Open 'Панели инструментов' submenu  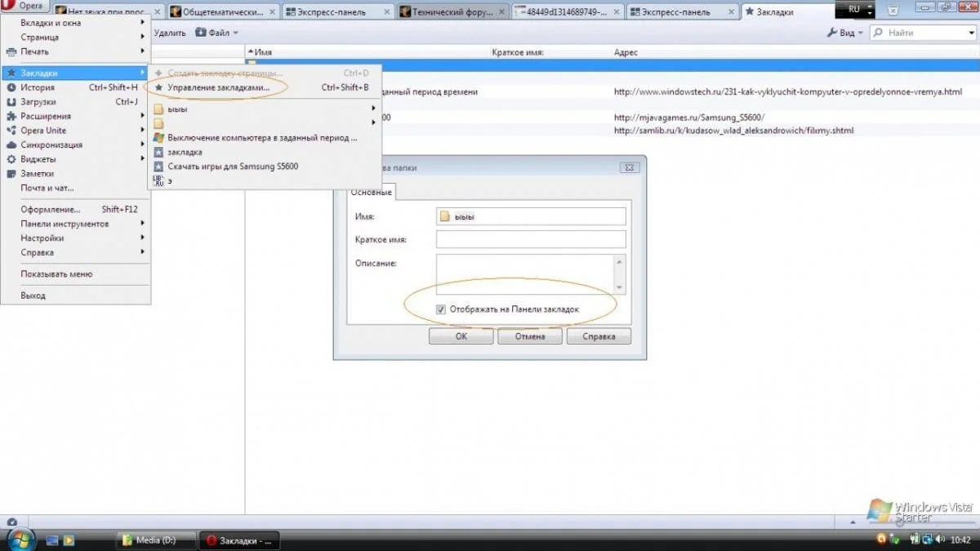76,224
